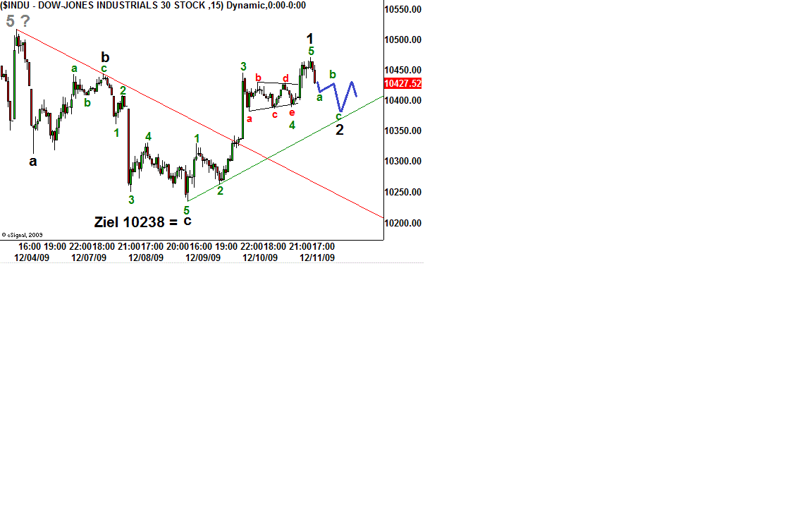Click the 12/04/09 date on time axis
Image resolution: width=812 pixels, height=508 pixels.
(x=32, y=258)
